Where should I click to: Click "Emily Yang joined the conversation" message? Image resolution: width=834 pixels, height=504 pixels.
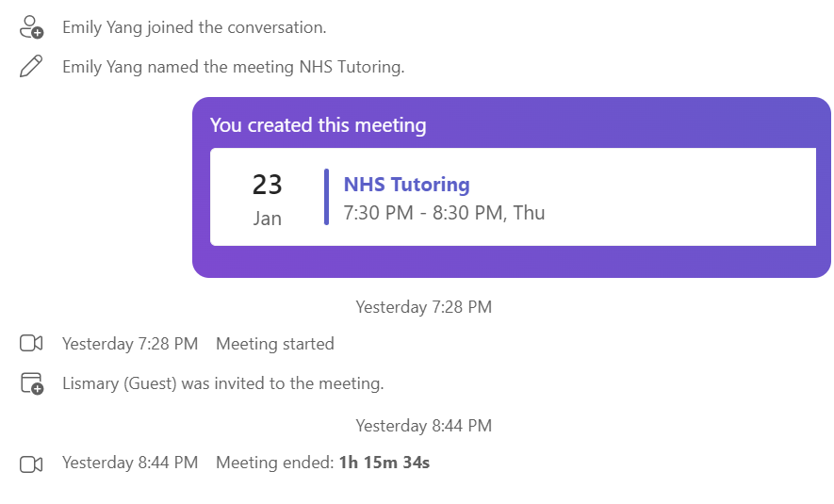194,27
